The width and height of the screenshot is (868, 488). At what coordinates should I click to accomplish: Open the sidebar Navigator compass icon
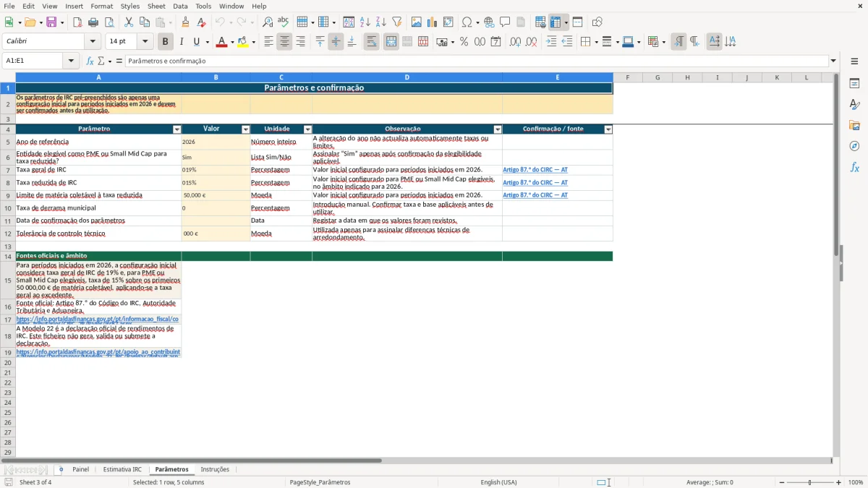854,146
